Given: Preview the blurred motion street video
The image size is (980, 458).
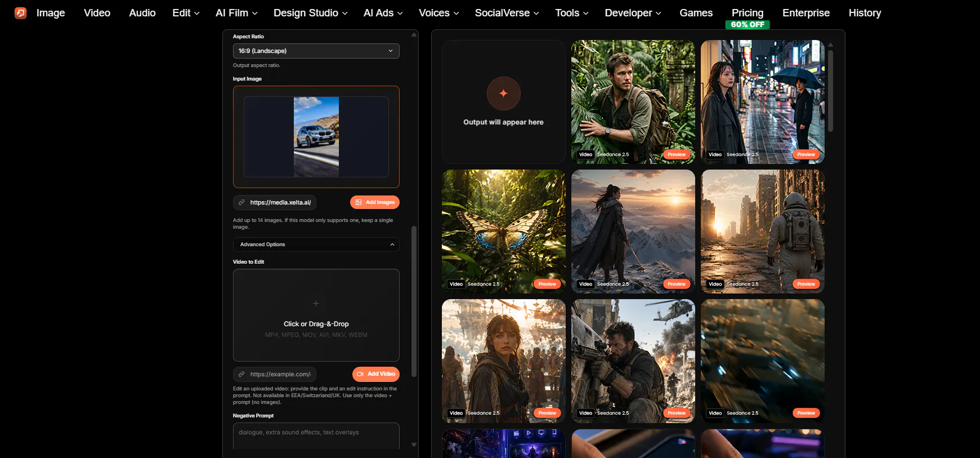Looking at the screenshot, I should pos(806,413).
